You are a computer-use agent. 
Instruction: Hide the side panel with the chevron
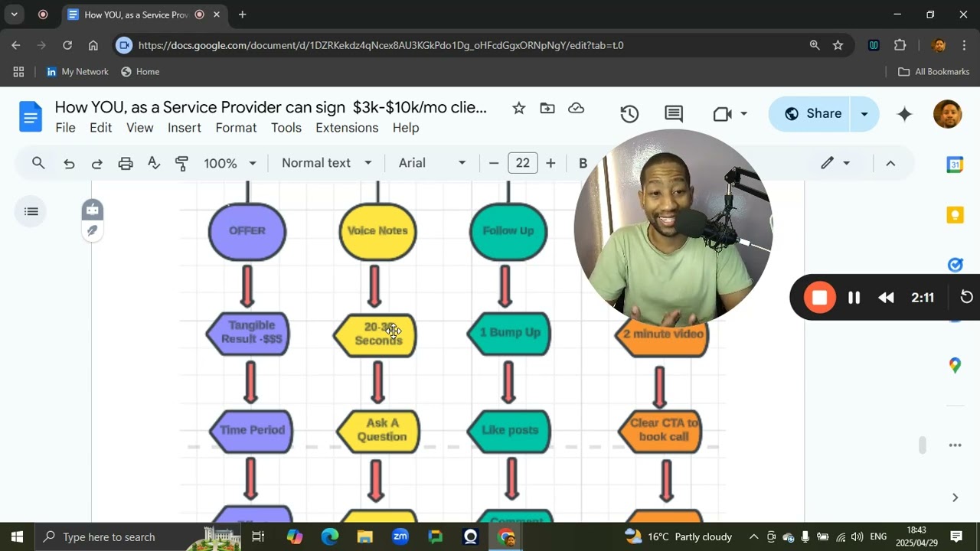(955, 497)
